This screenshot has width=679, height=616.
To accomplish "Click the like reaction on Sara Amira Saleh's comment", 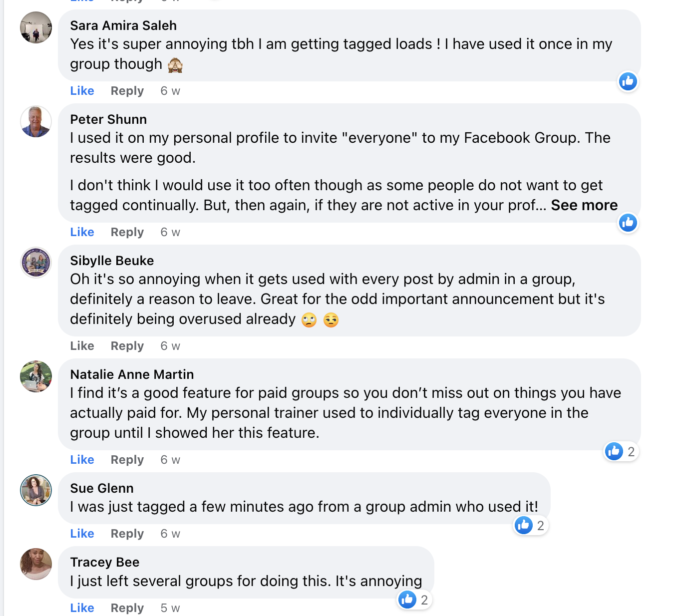I will [x=628, y=81].
